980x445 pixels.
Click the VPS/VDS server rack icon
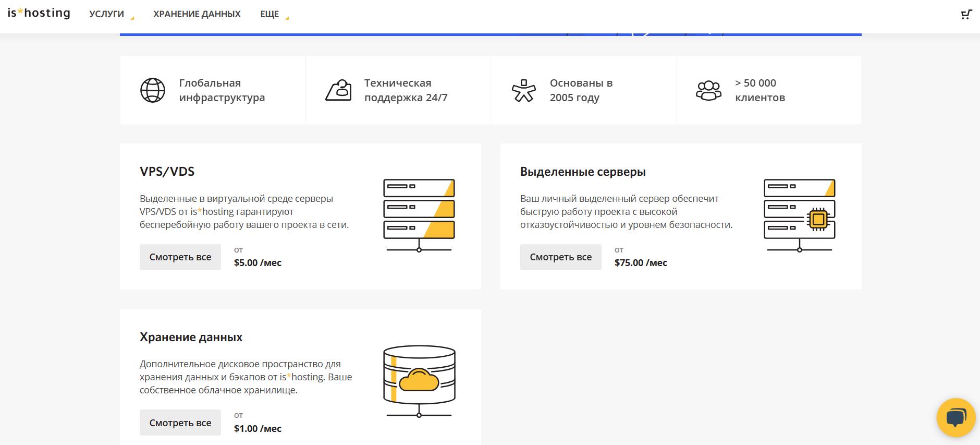click(x=419, y=215)
